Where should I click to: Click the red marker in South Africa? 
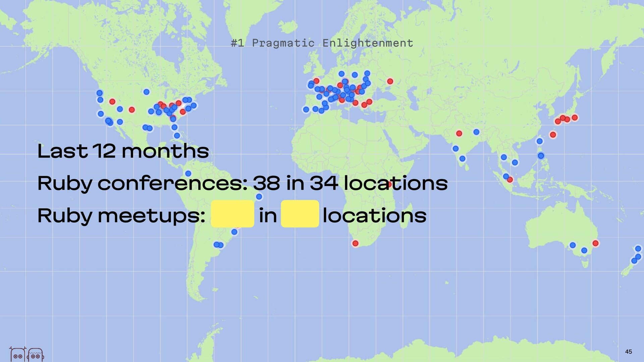coord(355,243)
